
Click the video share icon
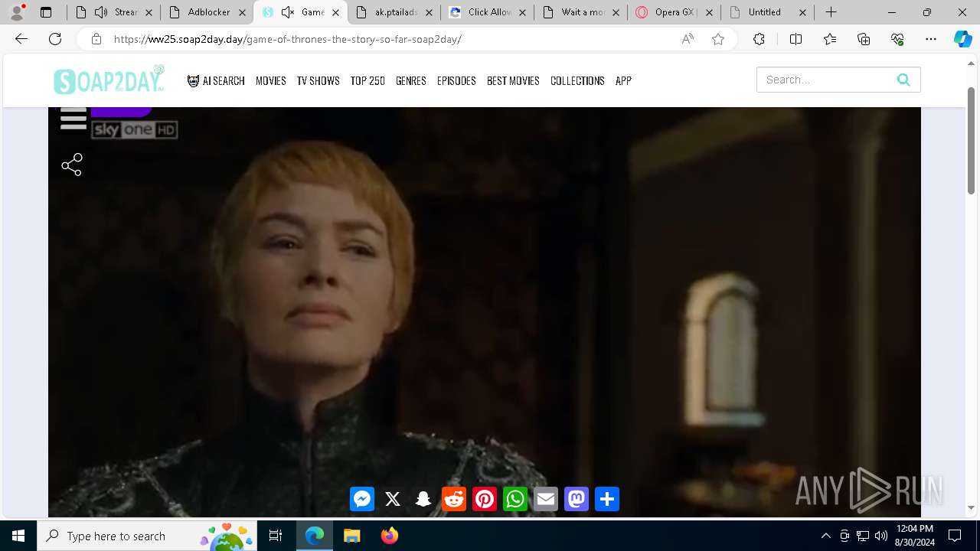tap(72, 165)
